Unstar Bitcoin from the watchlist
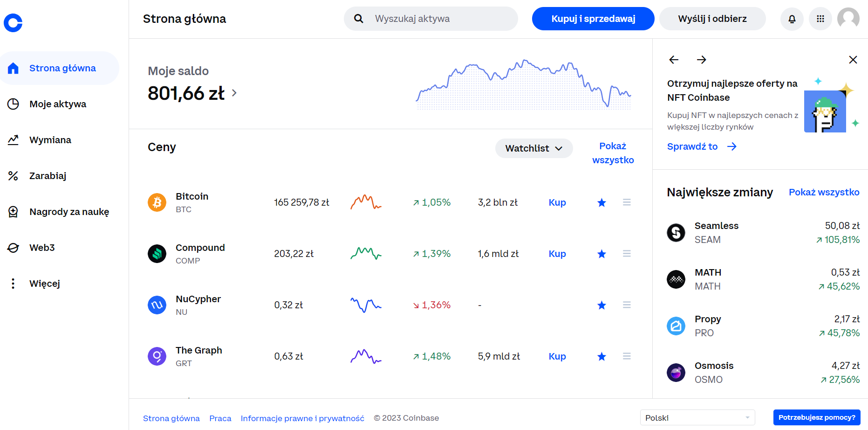Image resolution: width=868 pixels, height=430 pixels. [x=601, y=202]
